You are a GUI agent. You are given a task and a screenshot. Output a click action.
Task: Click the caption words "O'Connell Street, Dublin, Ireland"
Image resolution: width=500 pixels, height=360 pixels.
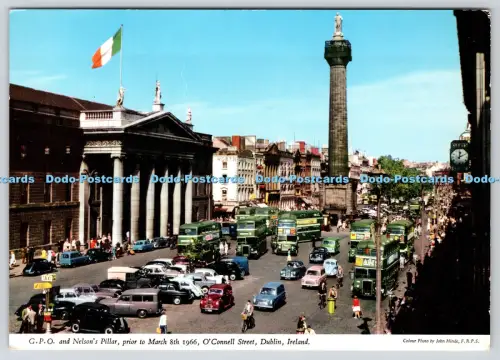click(256, 341)
